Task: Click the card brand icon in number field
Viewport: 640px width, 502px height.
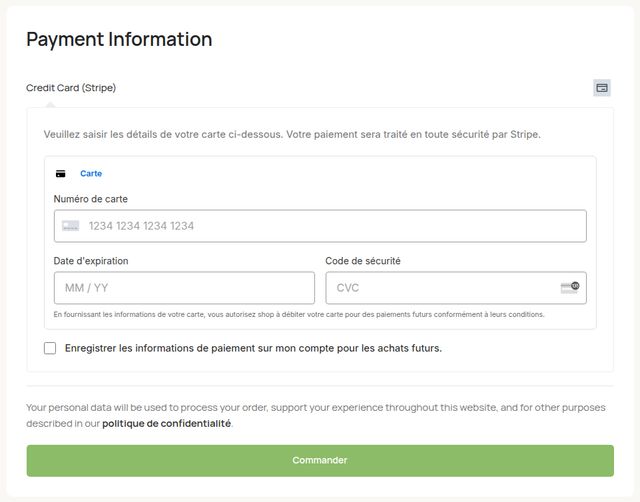Action: pyautogui.click(x=70, y=226)
